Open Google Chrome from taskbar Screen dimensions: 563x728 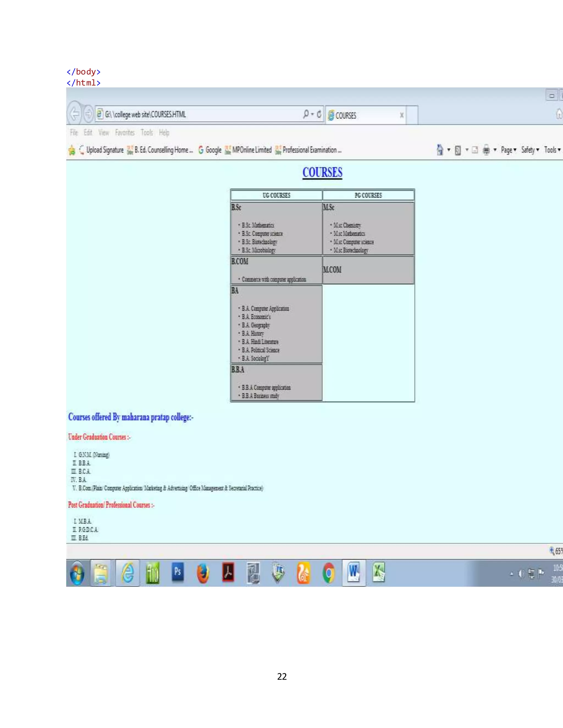(329, 573)
